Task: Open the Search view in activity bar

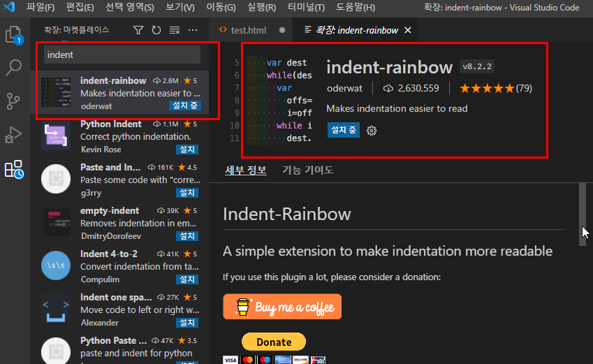Action: 13,68
